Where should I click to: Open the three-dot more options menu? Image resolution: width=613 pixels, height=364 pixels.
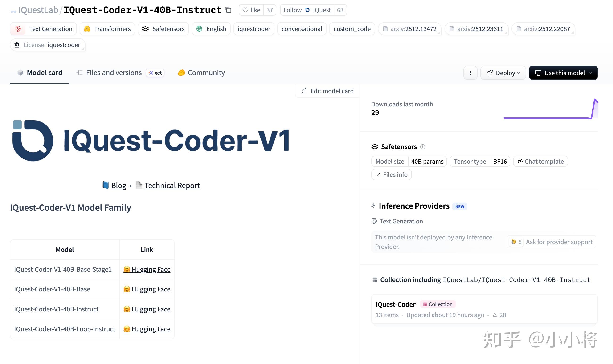pyautogui.click(x=470, y=73)
